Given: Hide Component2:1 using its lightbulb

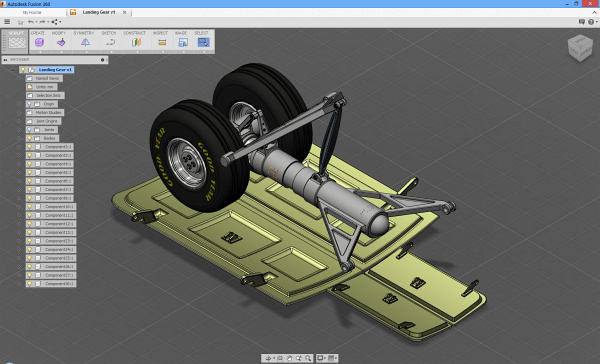Looking at the screenshot, I should pyautogui.click(x=29, y=147).
